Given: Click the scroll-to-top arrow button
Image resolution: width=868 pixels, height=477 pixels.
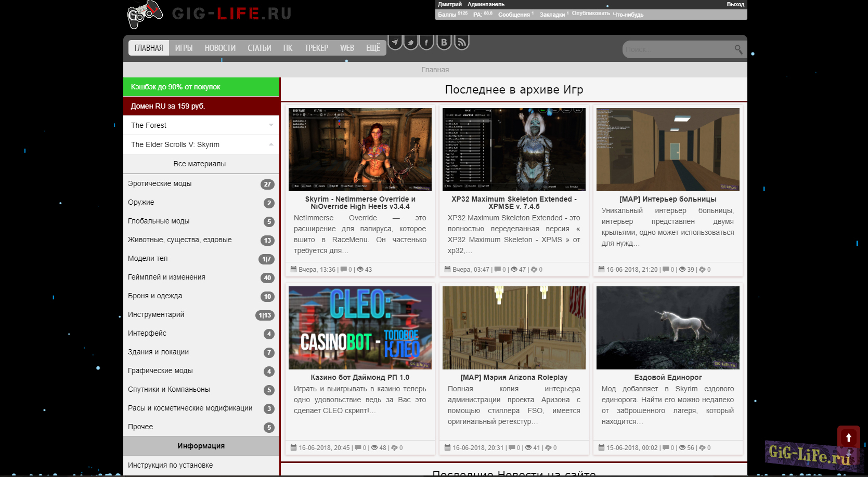Looking at the screenshot, I should 848,438.
